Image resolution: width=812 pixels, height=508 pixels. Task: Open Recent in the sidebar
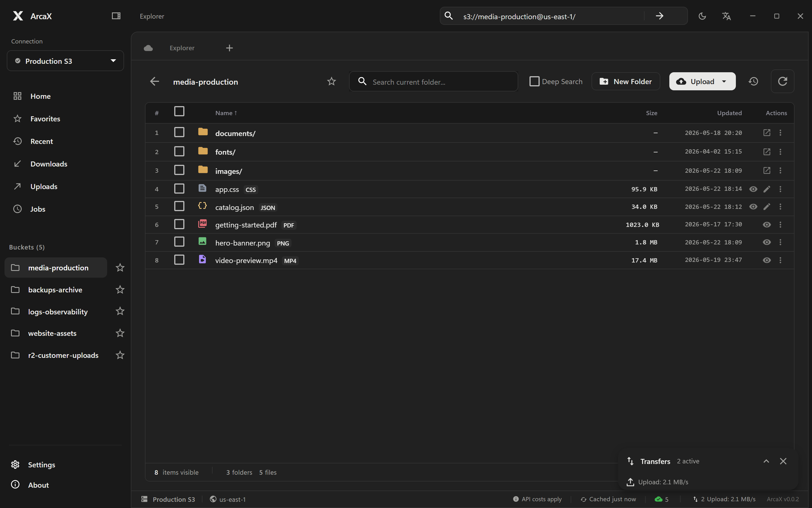(x=42, y=141)
